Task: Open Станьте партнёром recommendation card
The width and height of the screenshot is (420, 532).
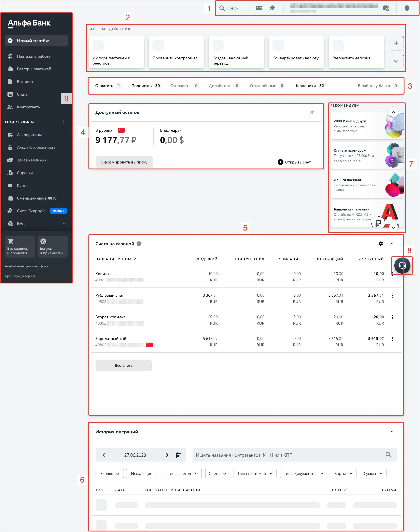Action: point(367,155)
